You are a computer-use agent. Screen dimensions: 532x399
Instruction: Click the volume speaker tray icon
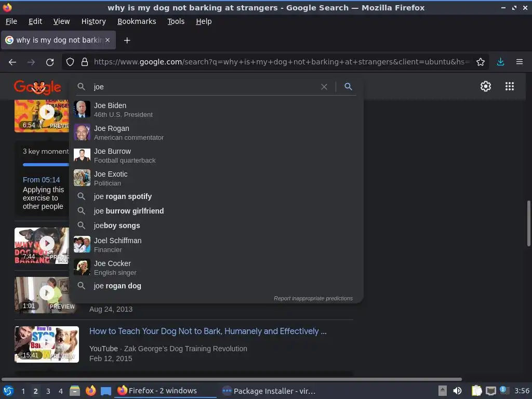pos(457,391)
